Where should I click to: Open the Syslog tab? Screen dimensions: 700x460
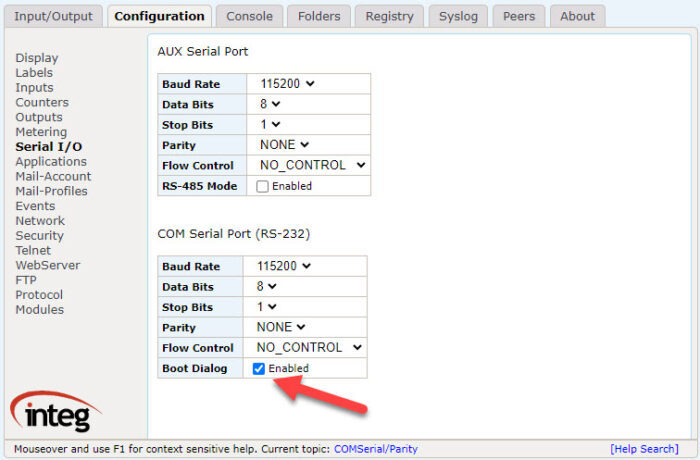pyautogui.click(x=458, y=17)
